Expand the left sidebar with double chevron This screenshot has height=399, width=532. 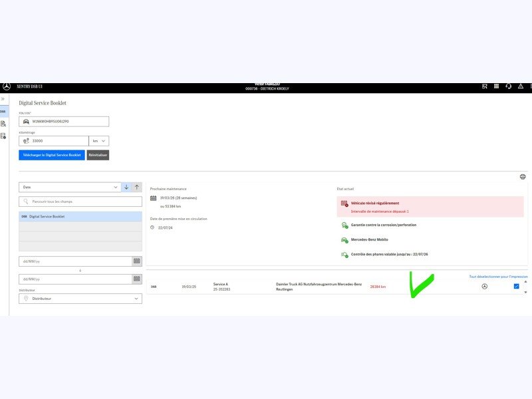pos(3,98)
